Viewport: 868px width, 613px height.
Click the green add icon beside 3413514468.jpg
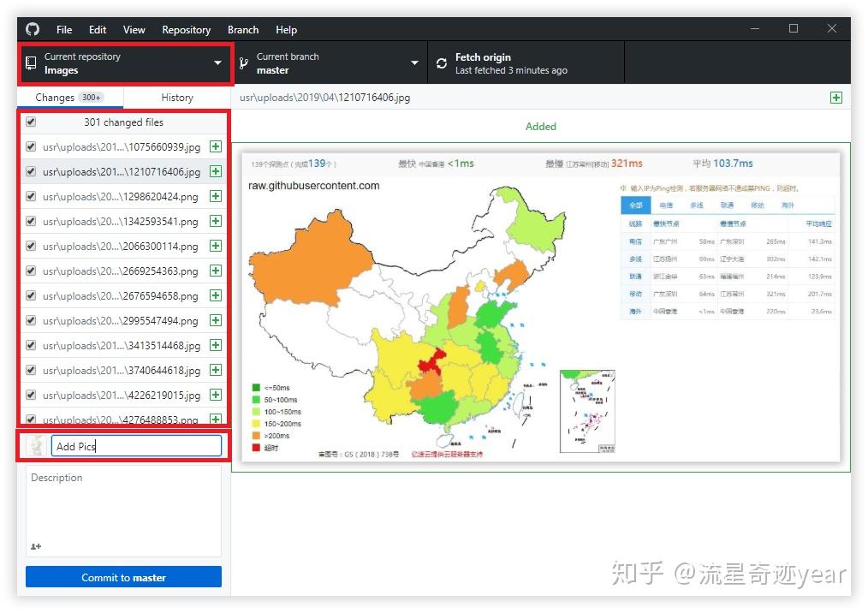tap(215, 345)
